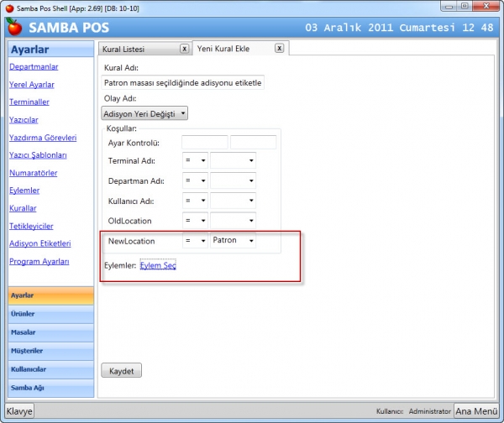Open Yazdırma Görevleri link

click(x=43, y=138)
